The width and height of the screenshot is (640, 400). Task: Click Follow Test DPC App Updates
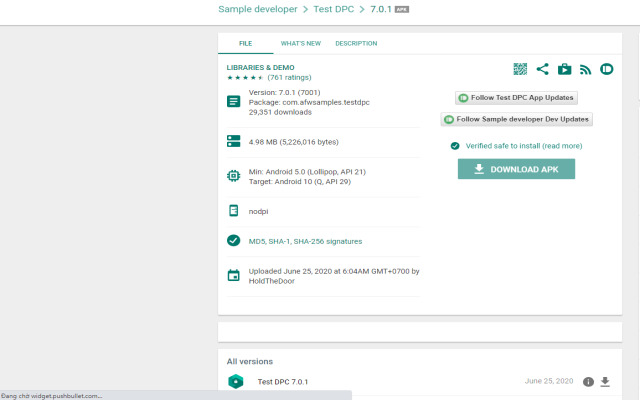tap(516, 98)
